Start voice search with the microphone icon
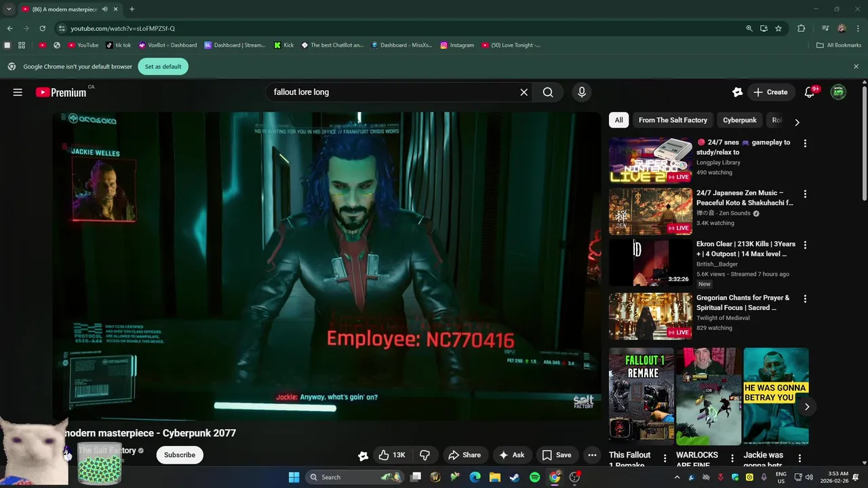Screen dimensions: 868x488 click(581, 92)
